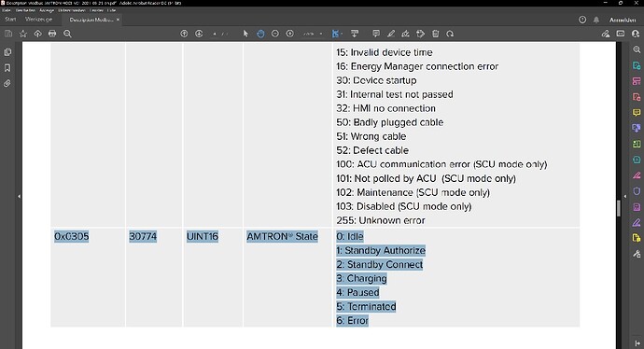
Task: Jump to the next page
Action: point(199,34)
